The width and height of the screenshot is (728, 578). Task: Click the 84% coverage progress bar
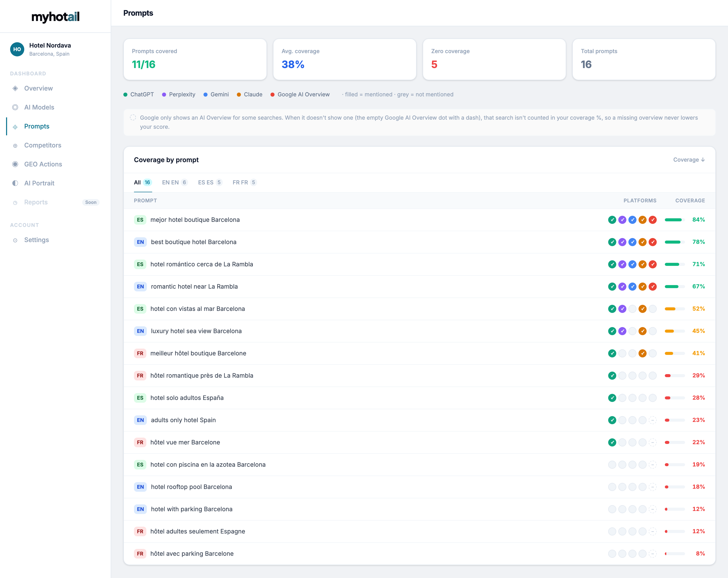click(x=675, y=220)
